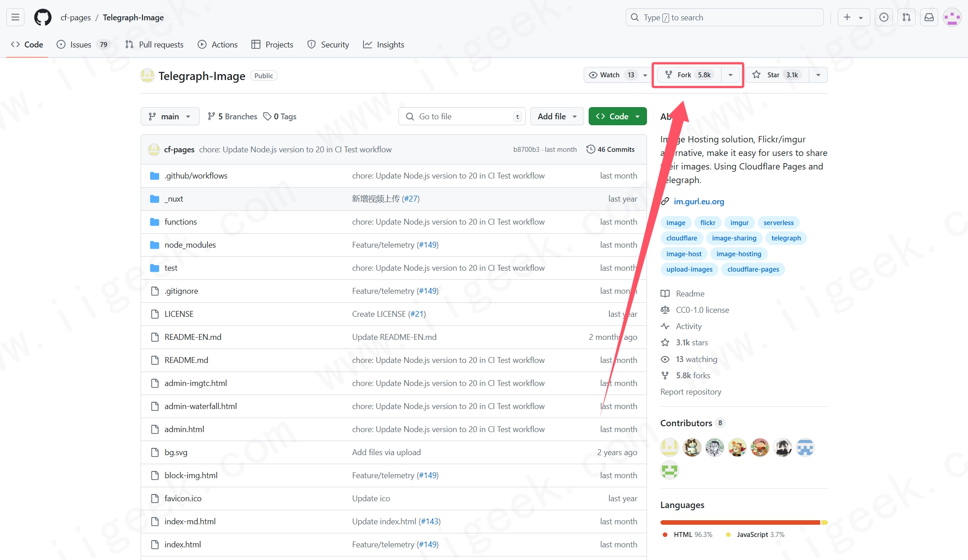Screen dimensions: 968x560
Task: Expand the Star button dropdown arrow
Action: pos(819,75)
